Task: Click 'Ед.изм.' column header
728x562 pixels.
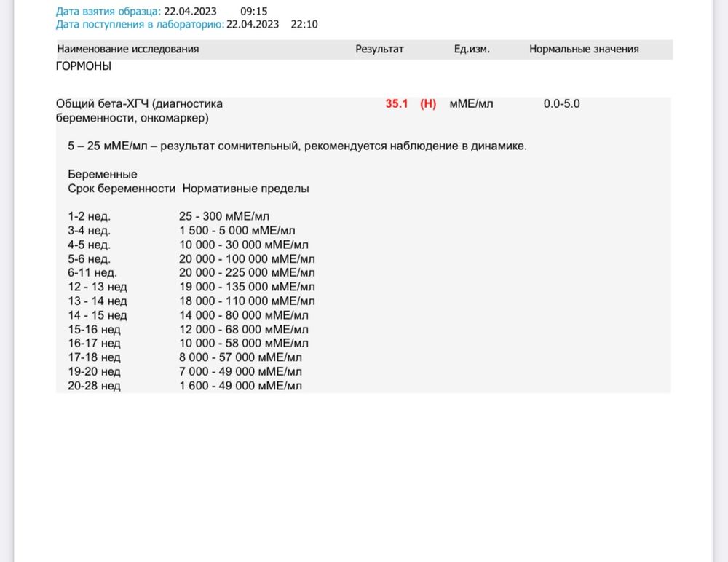Action: coord(472,50)
